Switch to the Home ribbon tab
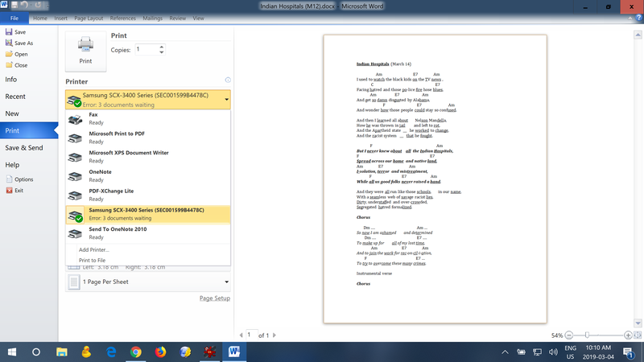Viewport: 644px width, 362px height. point(39,19)
